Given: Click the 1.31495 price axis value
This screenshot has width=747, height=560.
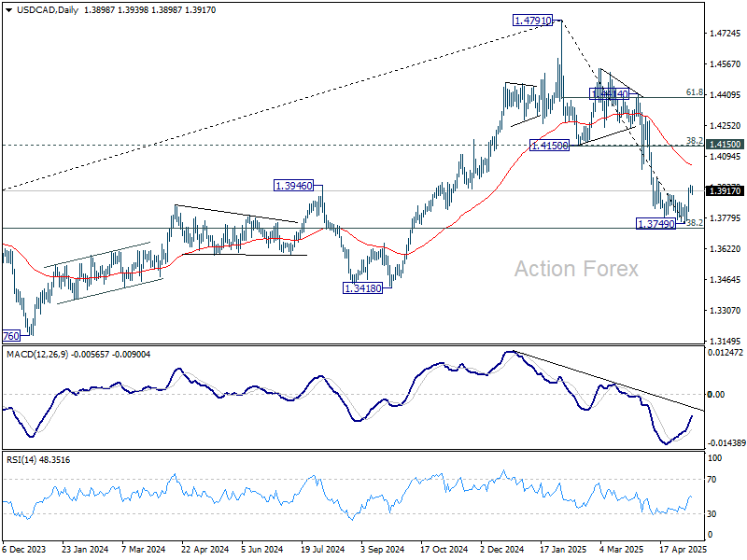Looking at the screenshot, I should (726, 342).
